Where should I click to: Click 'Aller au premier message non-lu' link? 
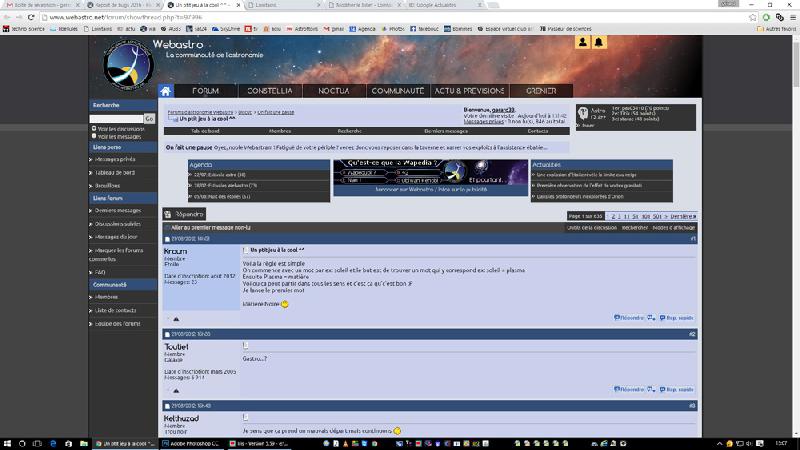(211, 228)
